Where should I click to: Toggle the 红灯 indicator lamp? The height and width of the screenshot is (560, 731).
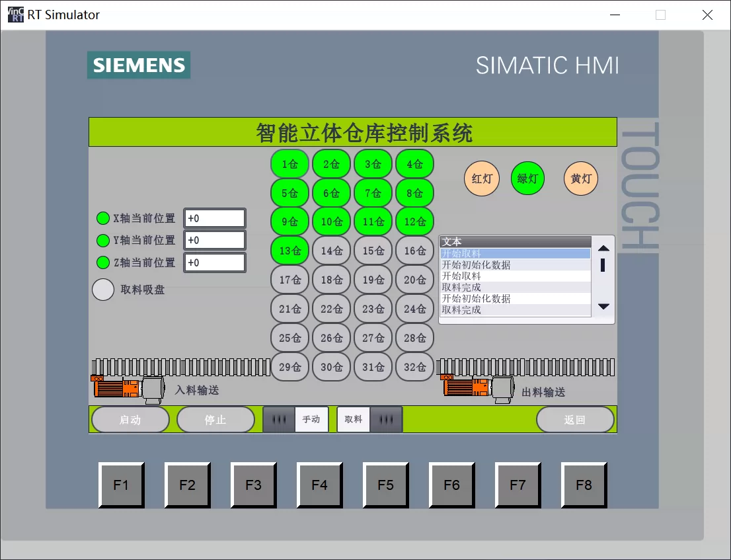pyautogui.click(x=482, y=179)
